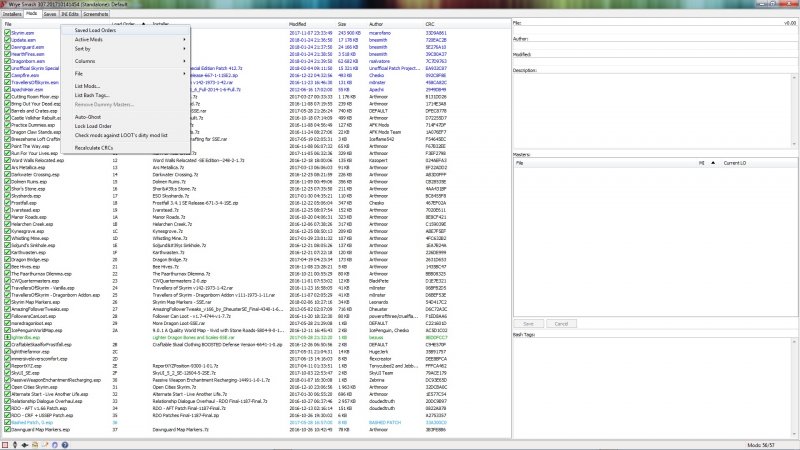Click the Mods: 56/57 status bar text
Screen dimensions: 800x450
761,445
